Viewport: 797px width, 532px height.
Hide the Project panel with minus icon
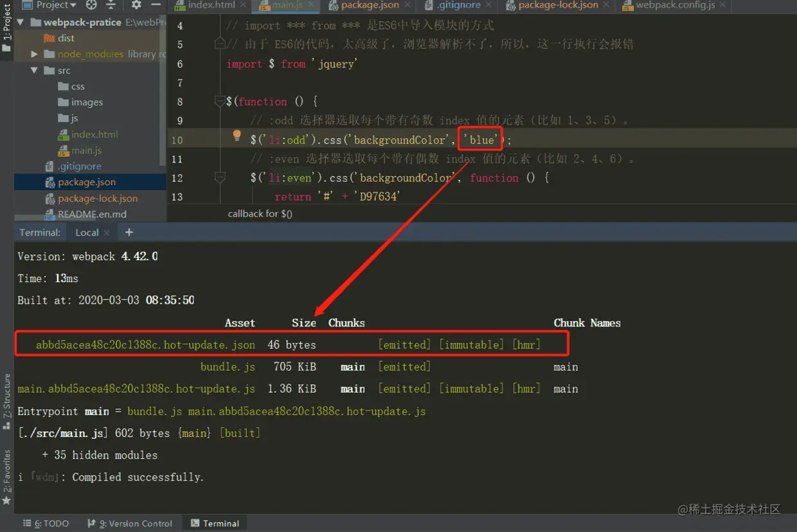(155, 5)
